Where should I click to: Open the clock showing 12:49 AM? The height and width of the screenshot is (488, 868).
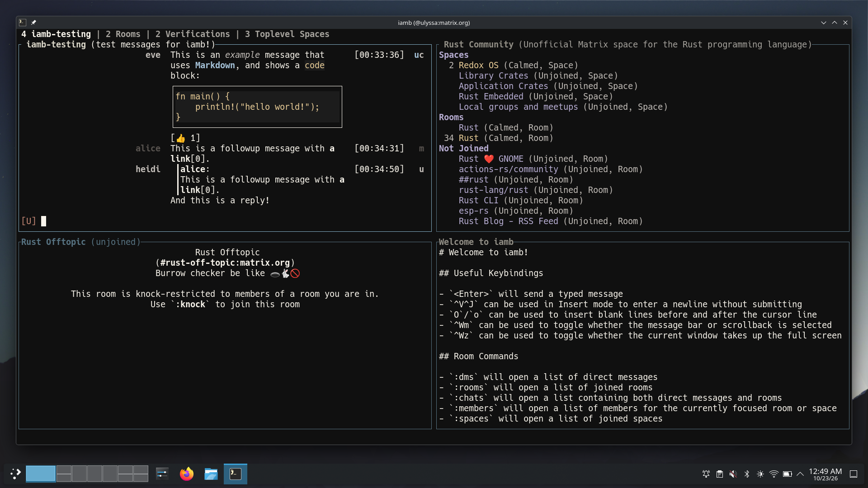pyautogui.click(x=825, y=474)
